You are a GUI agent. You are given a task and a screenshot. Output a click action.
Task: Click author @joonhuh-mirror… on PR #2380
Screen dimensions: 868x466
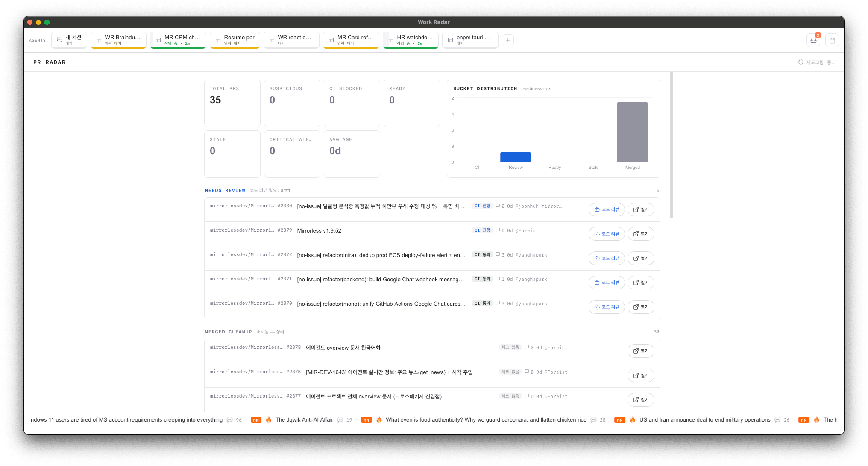coord(538,206)
